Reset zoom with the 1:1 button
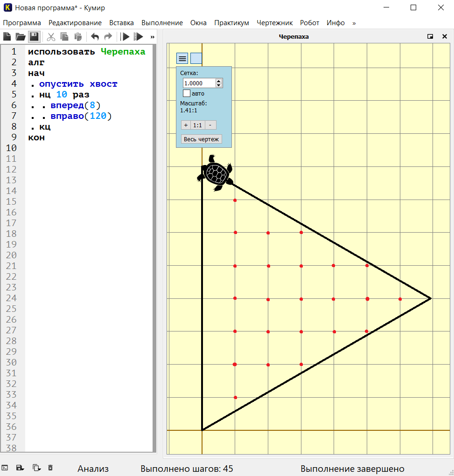 [197, 125]
